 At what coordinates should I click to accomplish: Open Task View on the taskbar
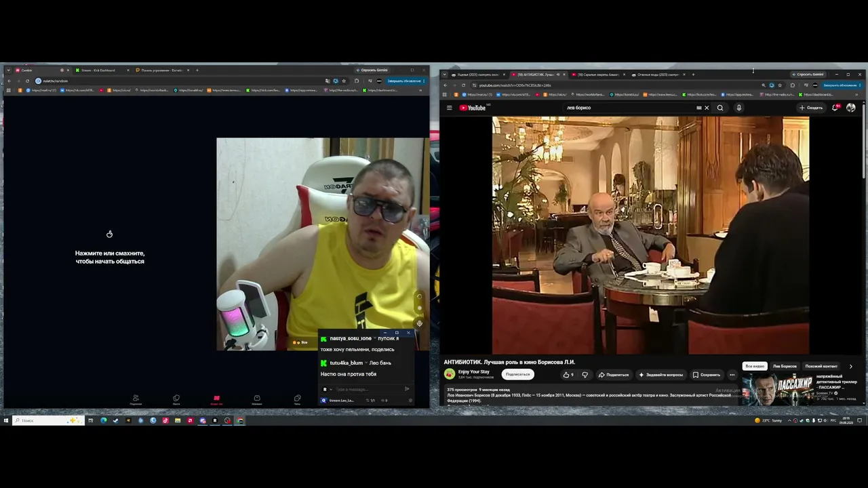coord(90,420)
